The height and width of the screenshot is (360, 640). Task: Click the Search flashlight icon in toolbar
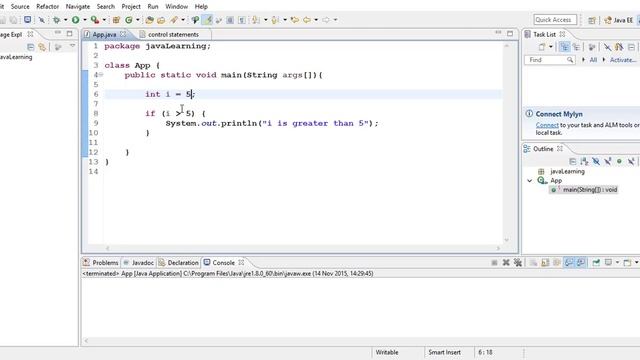click(174, 20)
